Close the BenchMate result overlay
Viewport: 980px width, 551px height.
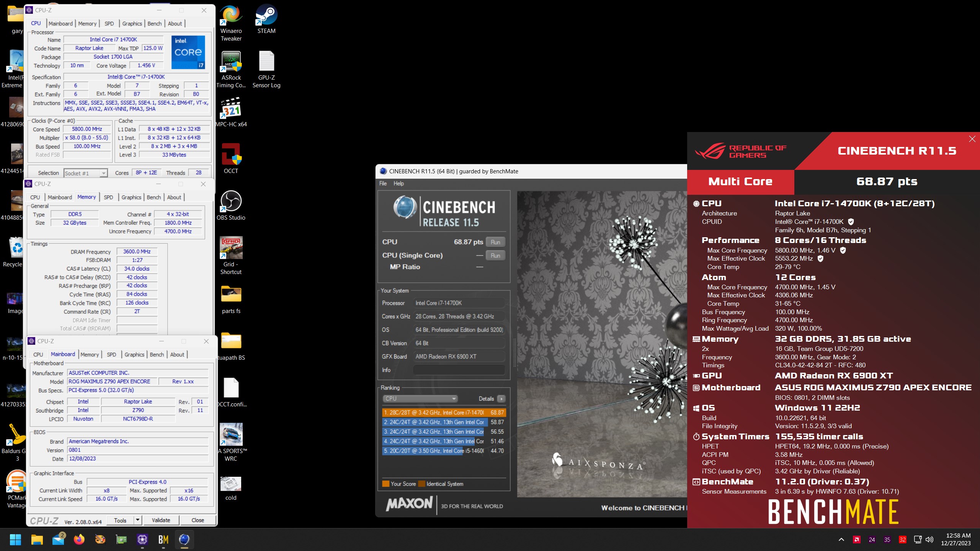click(972, 139)
